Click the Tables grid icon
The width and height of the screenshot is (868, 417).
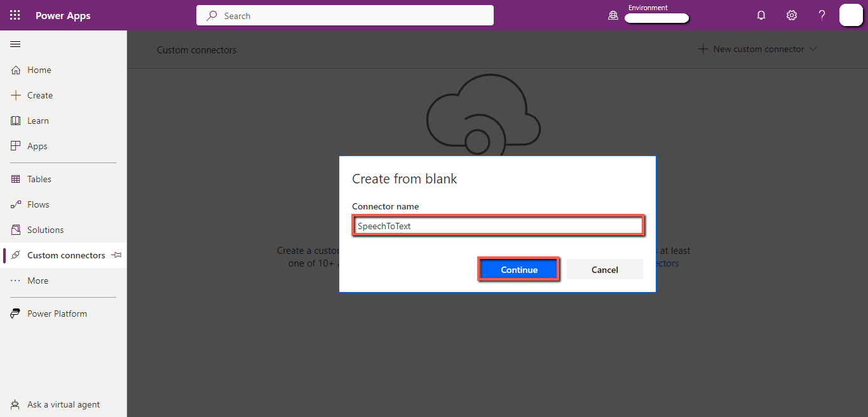pos(16,179)
